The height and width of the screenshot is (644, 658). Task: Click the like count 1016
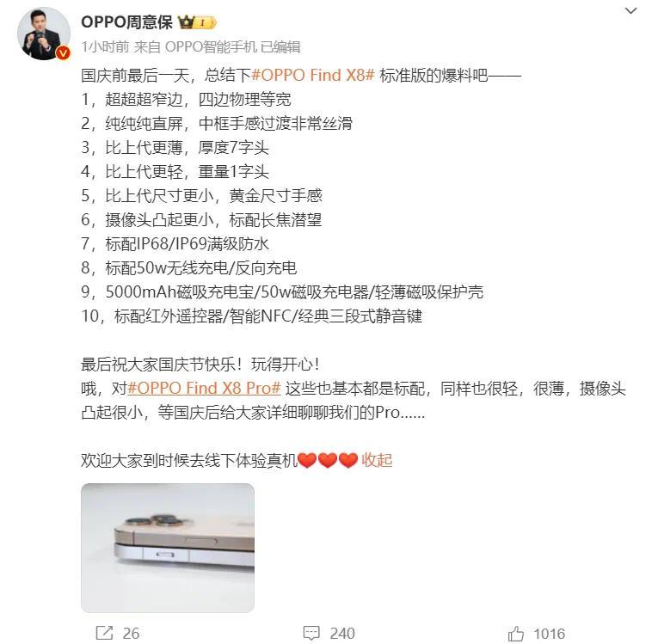pos(550,634)
